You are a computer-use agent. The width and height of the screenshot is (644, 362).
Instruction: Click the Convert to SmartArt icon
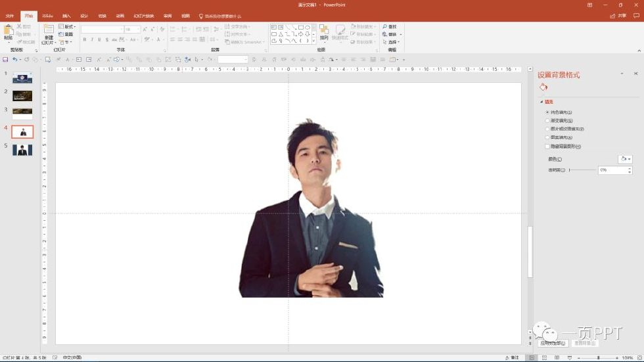pyautogui.click(x=227, y=42)
